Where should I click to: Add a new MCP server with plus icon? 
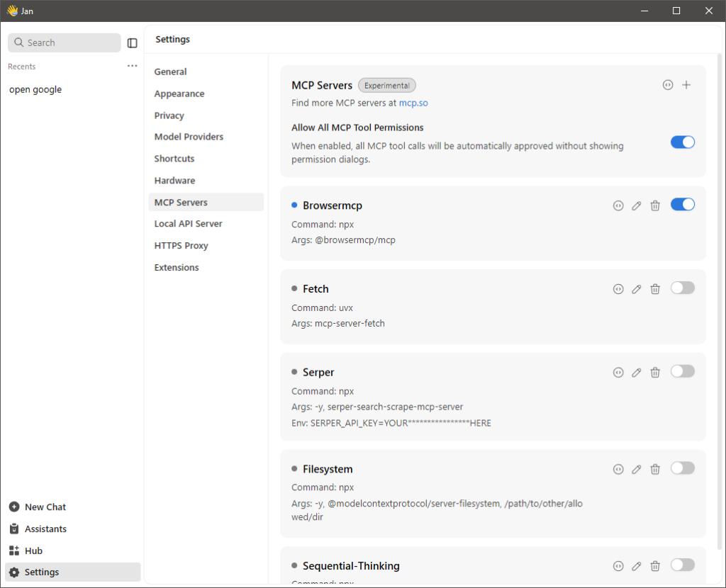(686, 85)
